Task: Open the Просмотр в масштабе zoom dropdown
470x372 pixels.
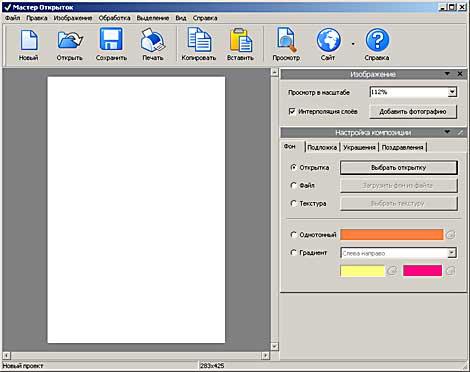Action: click(452, 92)
